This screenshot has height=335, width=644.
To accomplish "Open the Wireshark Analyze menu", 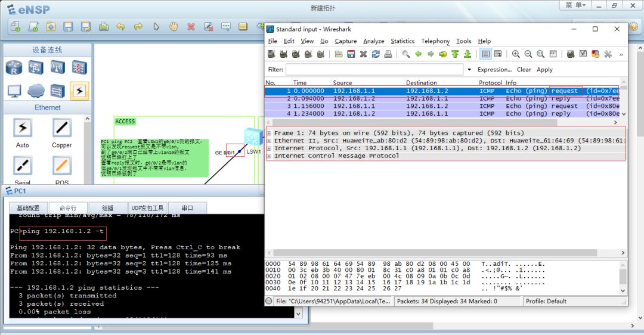I will pos(374,41).
